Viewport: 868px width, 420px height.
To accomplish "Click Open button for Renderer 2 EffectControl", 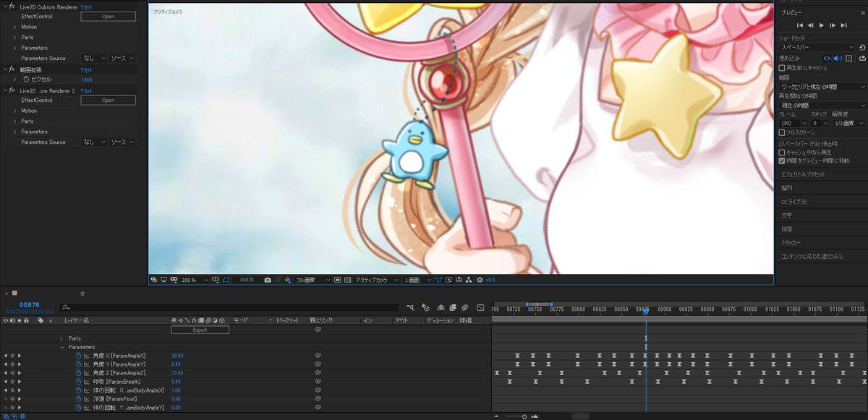I will [x=108, y=100].
